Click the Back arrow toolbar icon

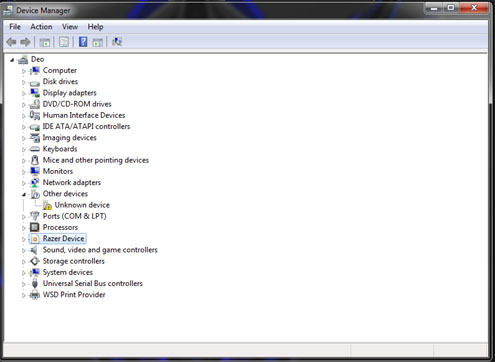tap(11, 42)
